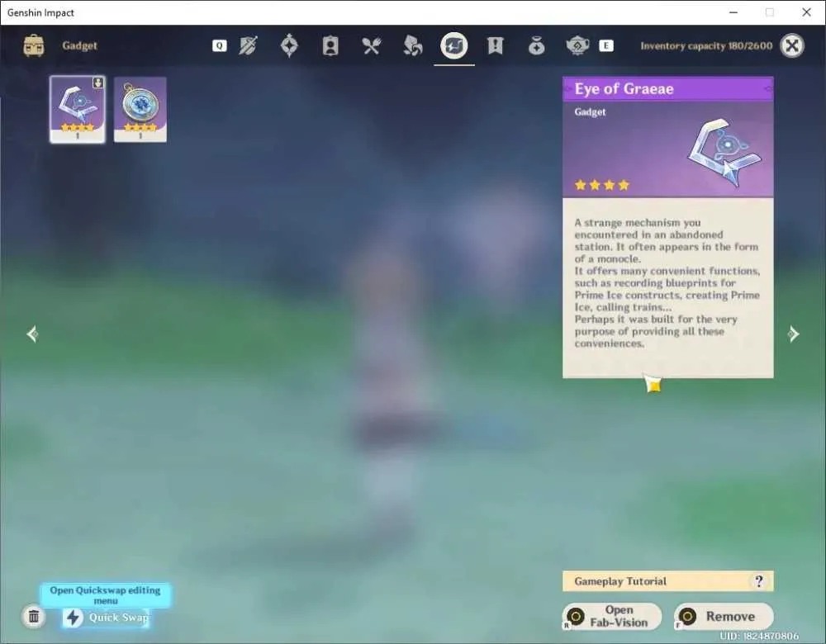Select the compass gadget thumbnail
Image resolution: width=826 pixels, height=644 pixels.
coord(140,110)
